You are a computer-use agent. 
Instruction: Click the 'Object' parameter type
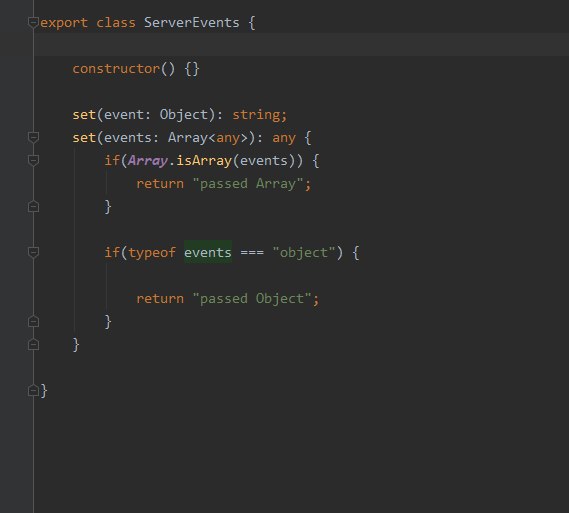click(x=184, y=115)
